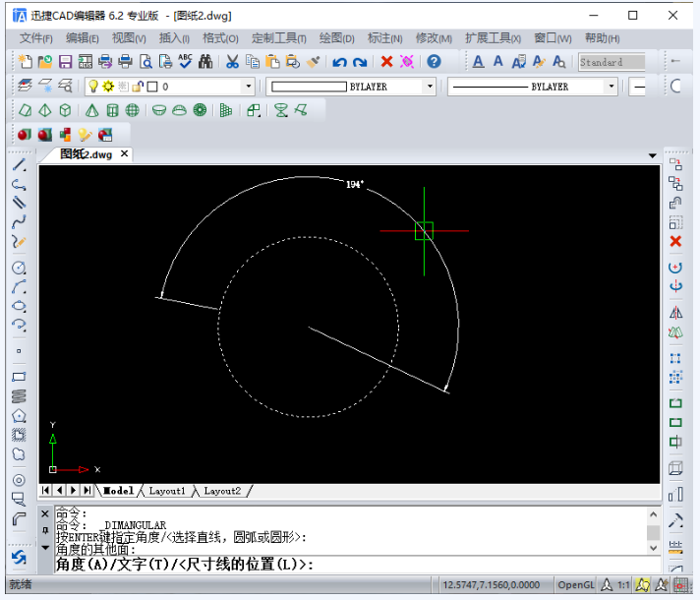Click the red X delete icon on right toolbar

tap(675, 242)
